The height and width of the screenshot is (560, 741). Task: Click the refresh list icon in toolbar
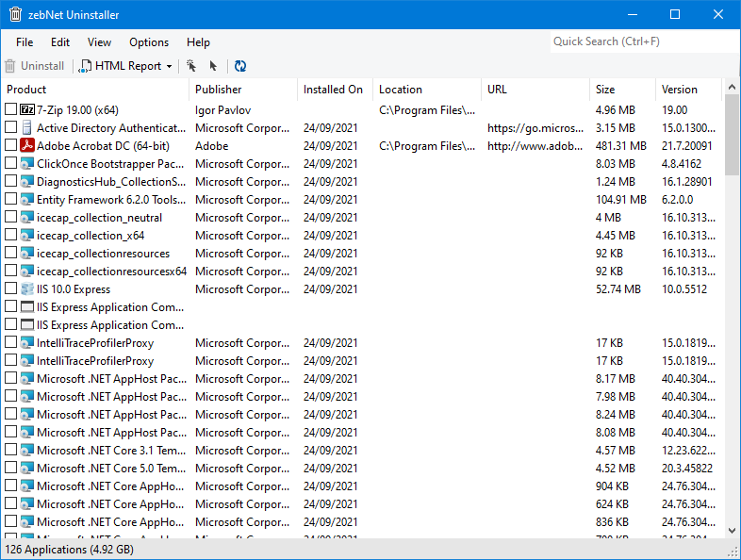click(x=240, y=66)
